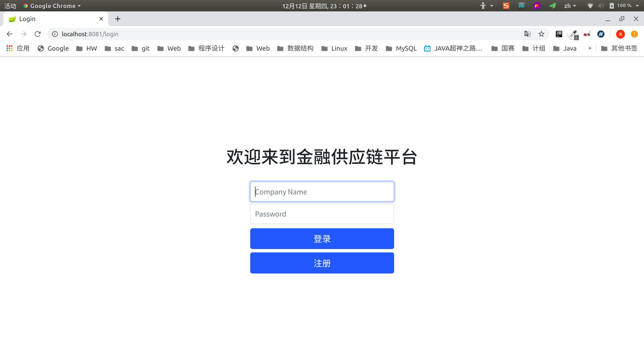Expand hidden bookmarks with double chevron
The width and height of the screenshot is (644, 362).
pos(590,48)
